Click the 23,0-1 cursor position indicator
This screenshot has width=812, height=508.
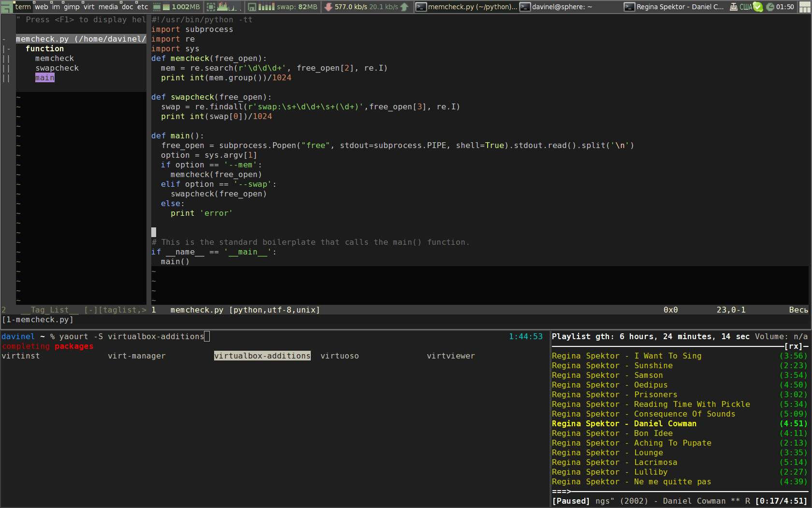tap(731, 310)
